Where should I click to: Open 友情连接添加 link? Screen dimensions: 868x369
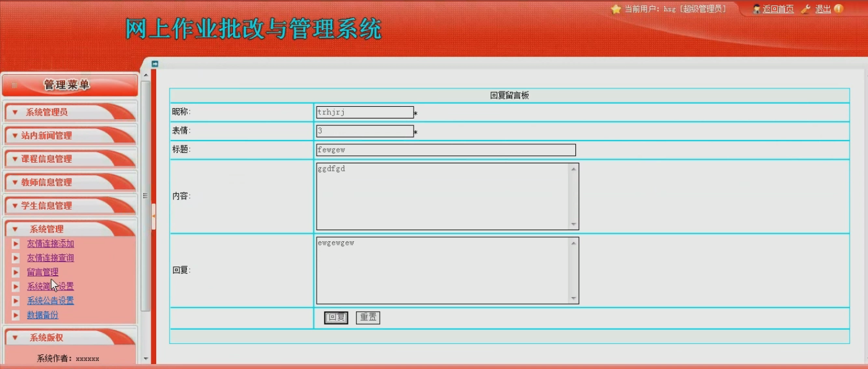[50, 244]
